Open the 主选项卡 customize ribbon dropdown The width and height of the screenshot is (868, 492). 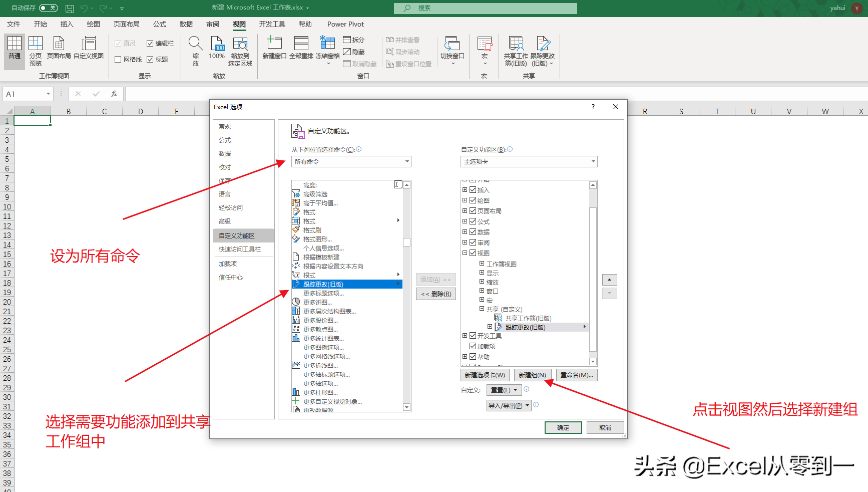(x=529, y=161)
